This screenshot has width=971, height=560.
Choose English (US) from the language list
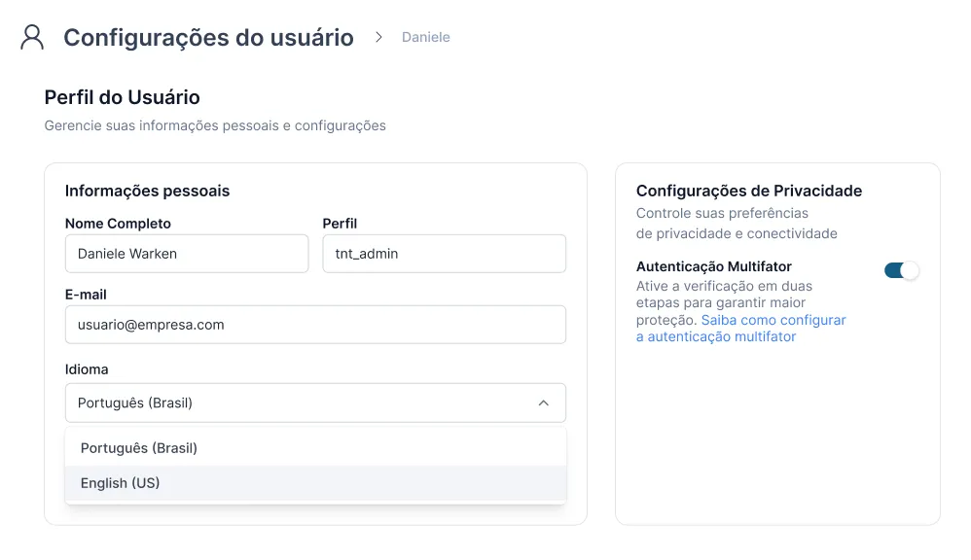click(315, 482)
